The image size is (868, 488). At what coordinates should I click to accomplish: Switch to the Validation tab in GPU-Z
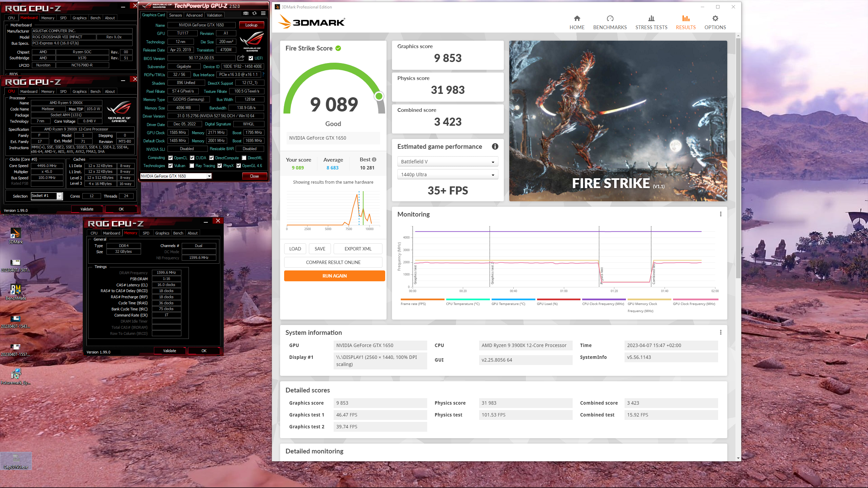click(214, 15)
